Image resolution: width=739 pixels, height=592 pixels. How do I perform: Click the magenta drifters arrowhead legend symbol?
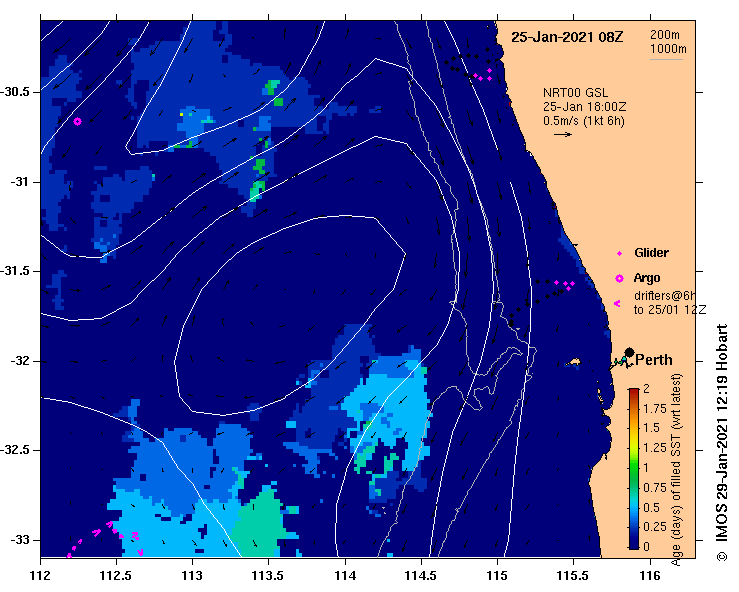[x=617, y=304]
